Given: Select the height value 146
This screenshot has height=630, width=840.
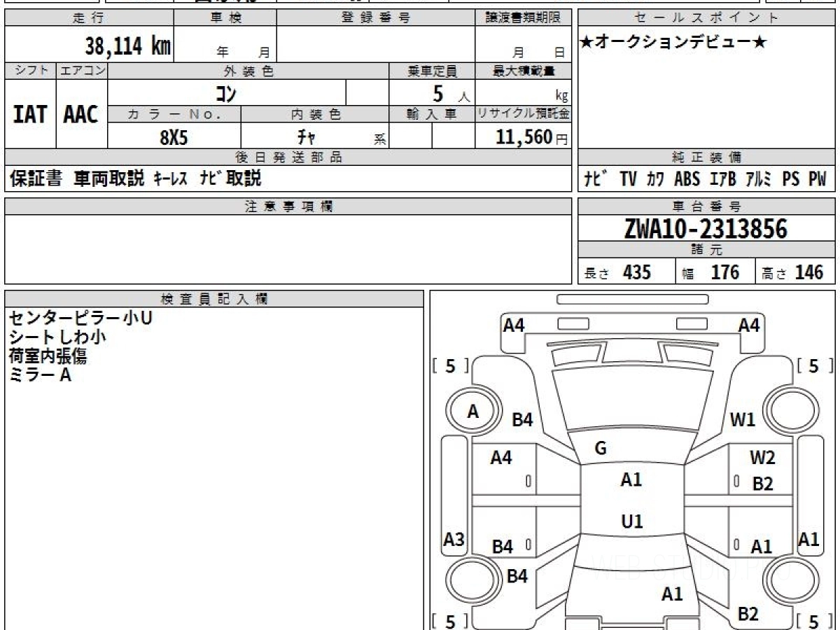Looking at the screenshot, I should [x=810, y=272].
